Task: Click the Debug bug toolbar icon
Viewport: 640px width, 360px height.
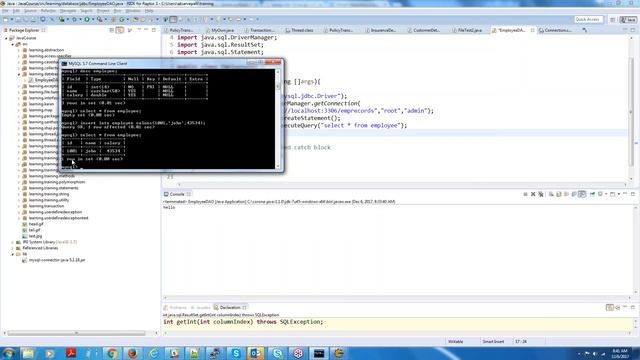Action: point(74,20)
